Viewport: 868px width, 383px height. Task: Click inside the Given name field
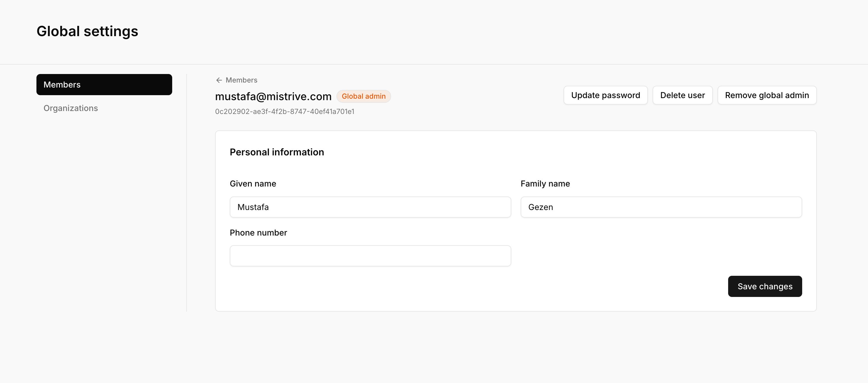[x=370, y=207]
